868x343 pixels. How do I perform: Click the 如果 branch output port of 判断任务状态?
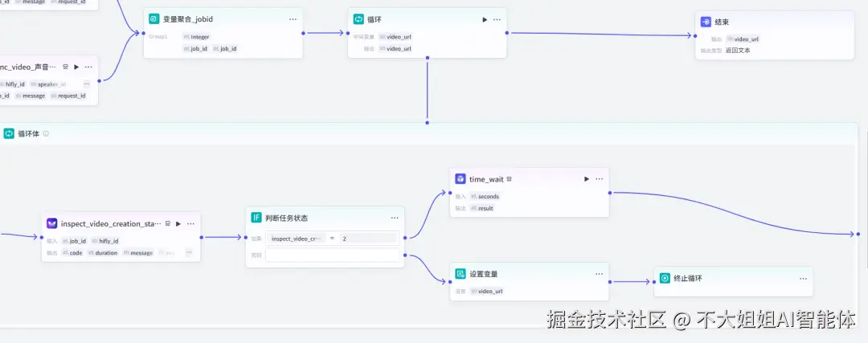(405, 237)
